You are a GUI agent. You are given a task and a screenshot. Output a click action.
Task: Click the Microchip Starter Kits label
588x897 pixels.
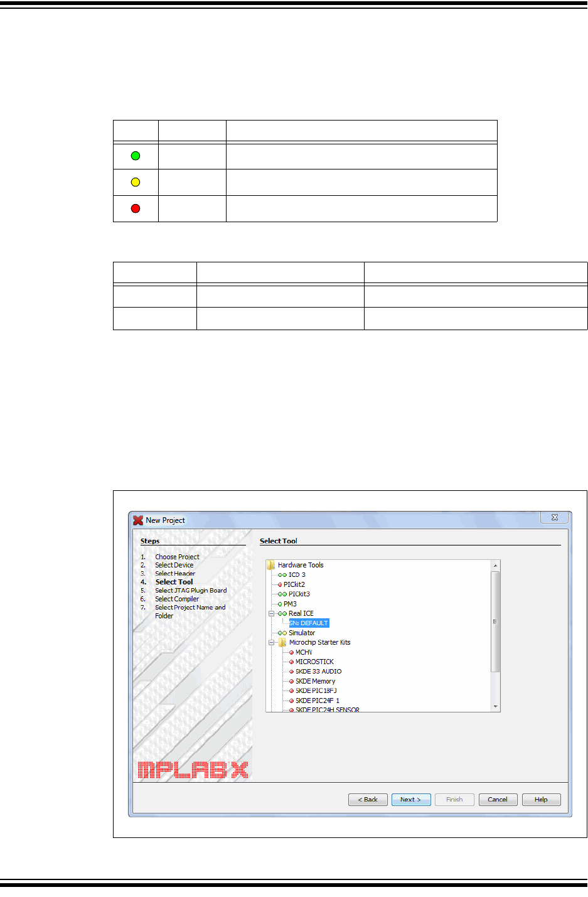click(320, 642)
